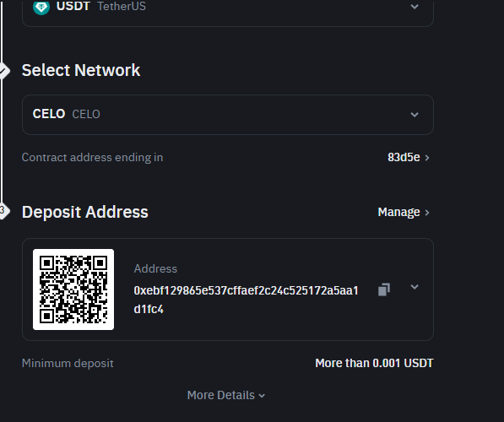Click the USDT Tether coin logo
The image size is (504, 422).
point(41,7)
